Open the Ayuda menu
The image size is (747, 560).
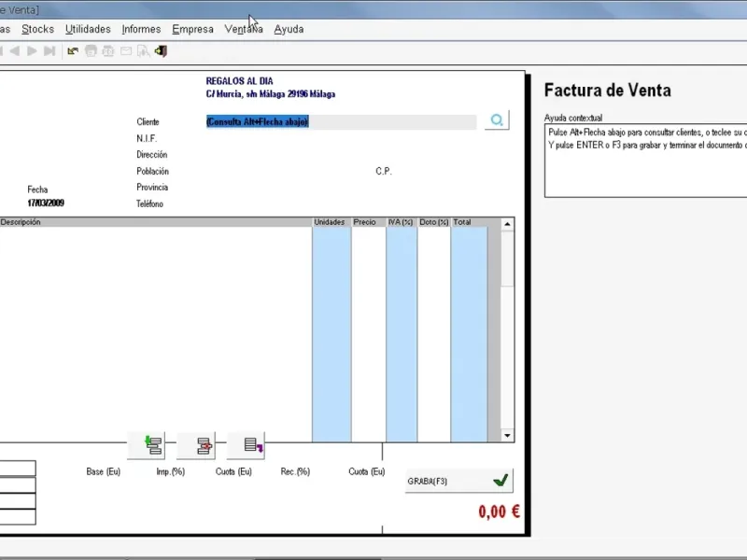289,29
